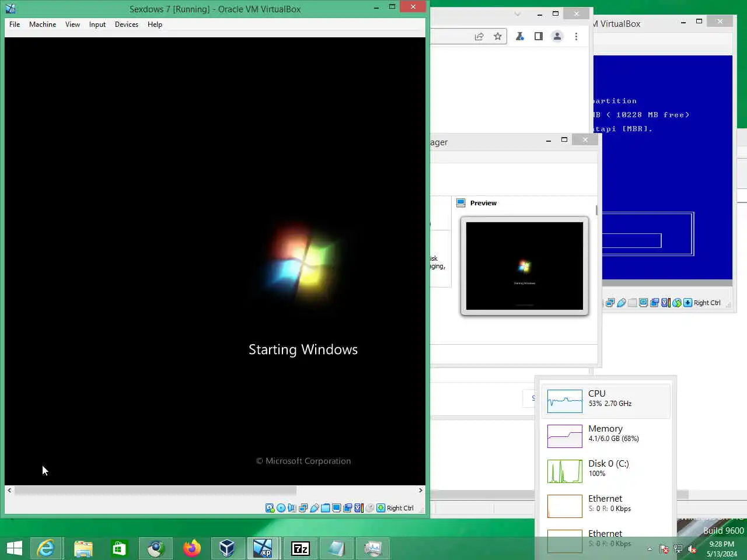Click the USB devices icon in Sexdows 7 status bar
The image size is (747, 560).
[314, 508]
